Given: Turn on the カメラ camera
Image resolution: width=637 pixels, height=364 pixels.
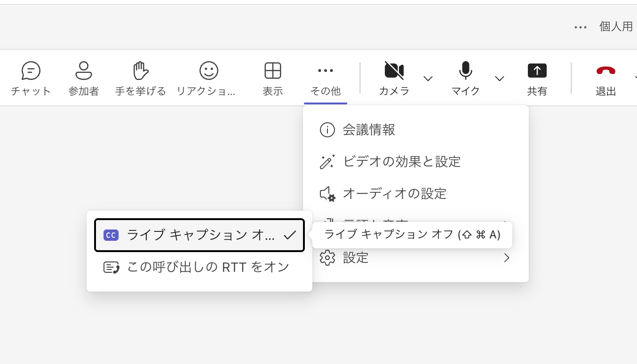Looking at the screenshot, I should tap(394, 71).
